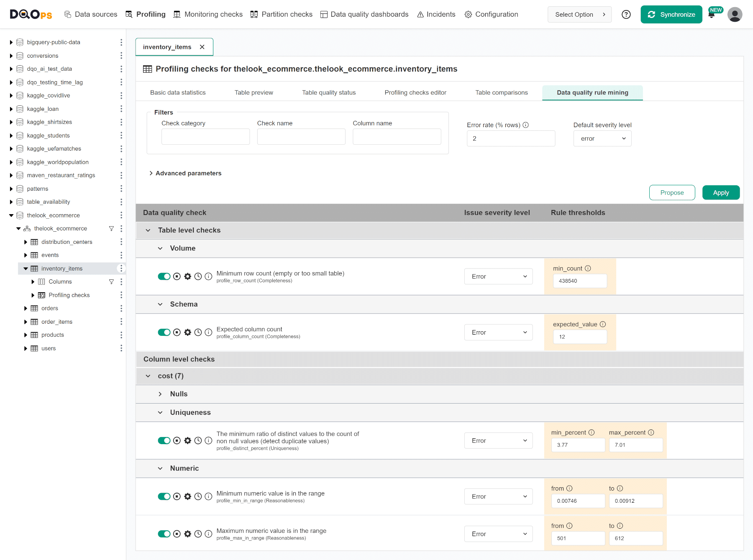Click the Apply button

coord(721,193)
